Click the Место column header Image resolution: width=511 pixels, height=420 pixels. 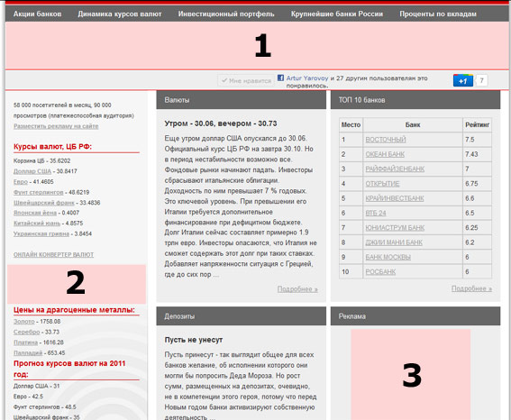click(x=351, y=124)
